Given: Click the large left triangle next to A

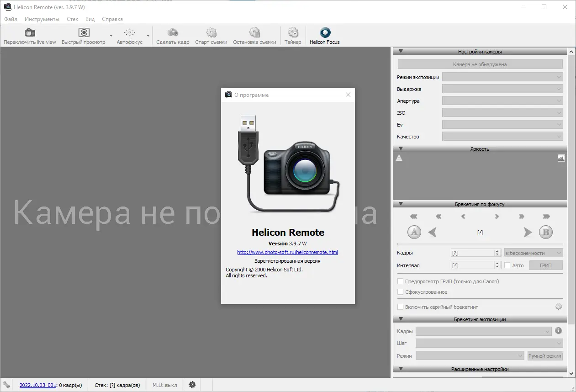Looking at the screenshot, I should coord(433,233).
